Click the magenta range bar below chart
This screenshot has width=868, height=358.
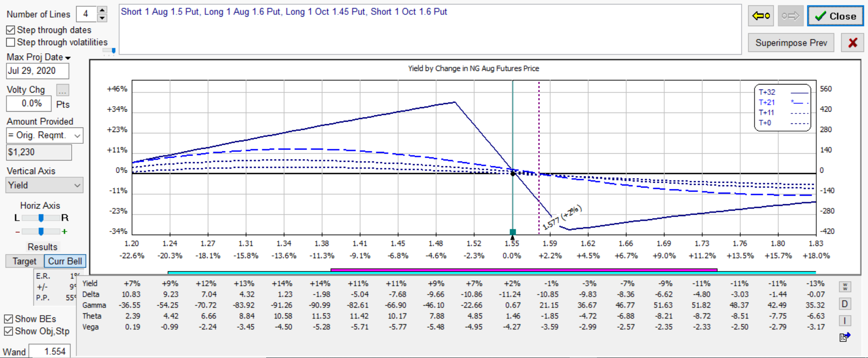click(524, 270)
